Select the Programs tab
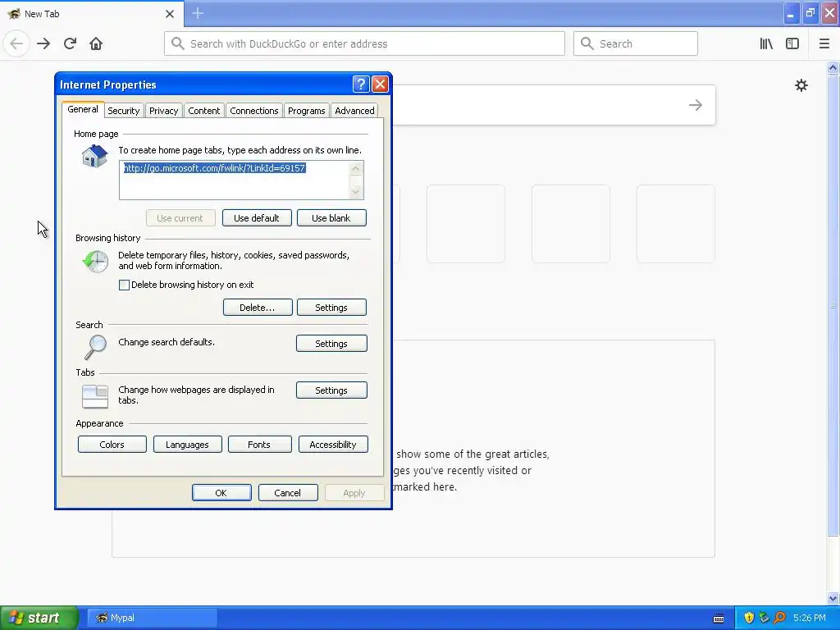The width and height of the screenshot is (840, 630). [x=307, y=111]
